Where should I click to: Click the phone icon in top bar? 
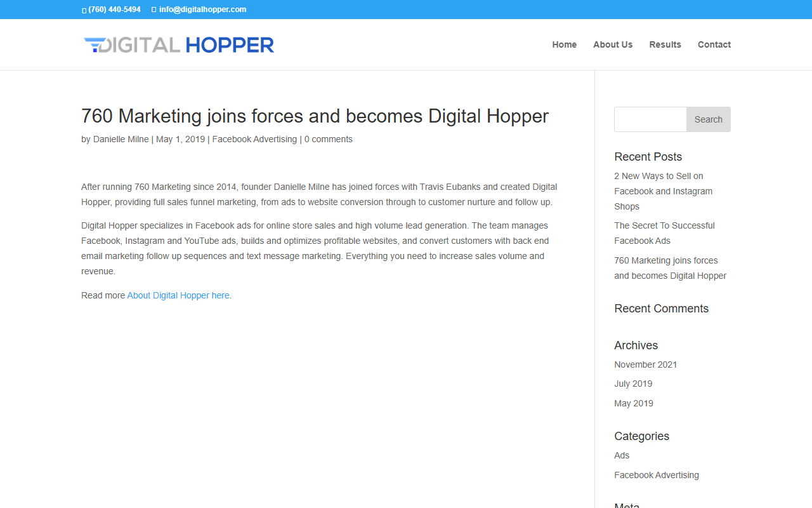(84, 10)
